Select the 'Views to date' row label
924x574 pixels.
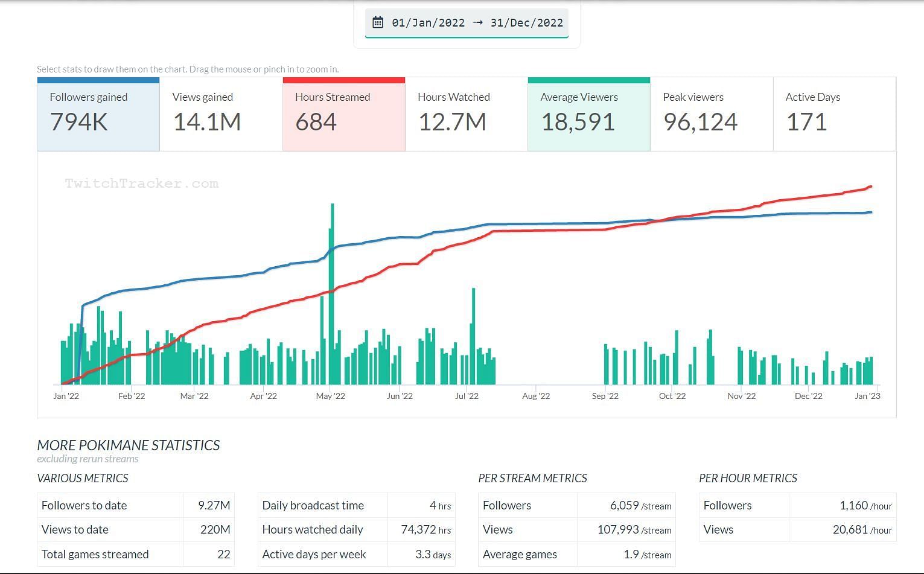coord(75,529)
